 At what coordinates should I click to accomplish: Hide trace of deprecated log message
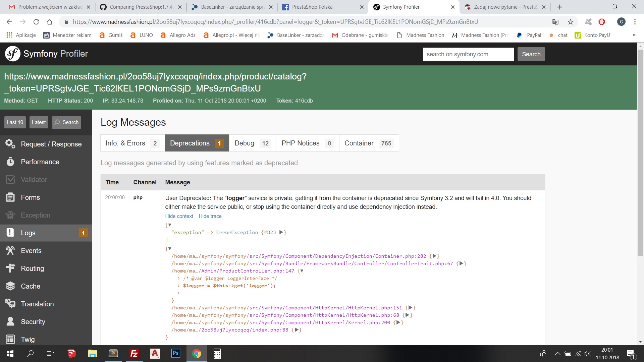click(x=210, y=216)
